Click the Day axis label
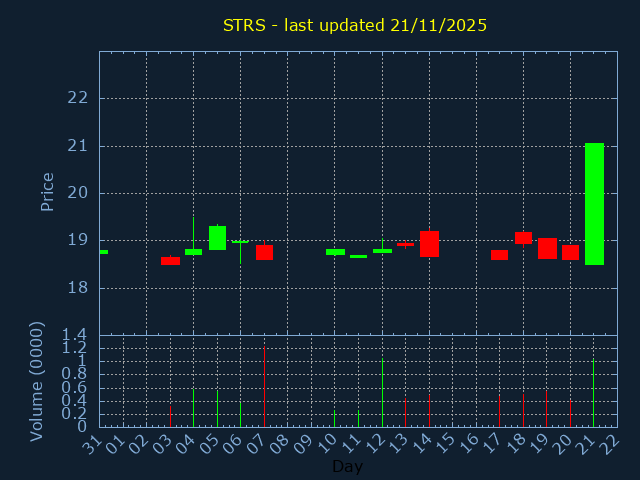The width and height of the screenshot is (640, 480). tap(347, 466)
